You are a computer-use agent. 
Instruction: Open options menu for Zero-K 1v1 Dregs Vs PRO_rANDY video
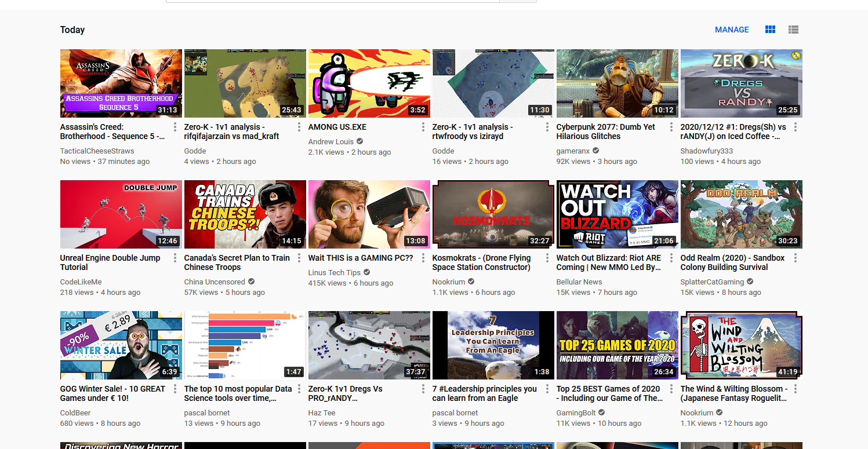(x=423, y=389)
